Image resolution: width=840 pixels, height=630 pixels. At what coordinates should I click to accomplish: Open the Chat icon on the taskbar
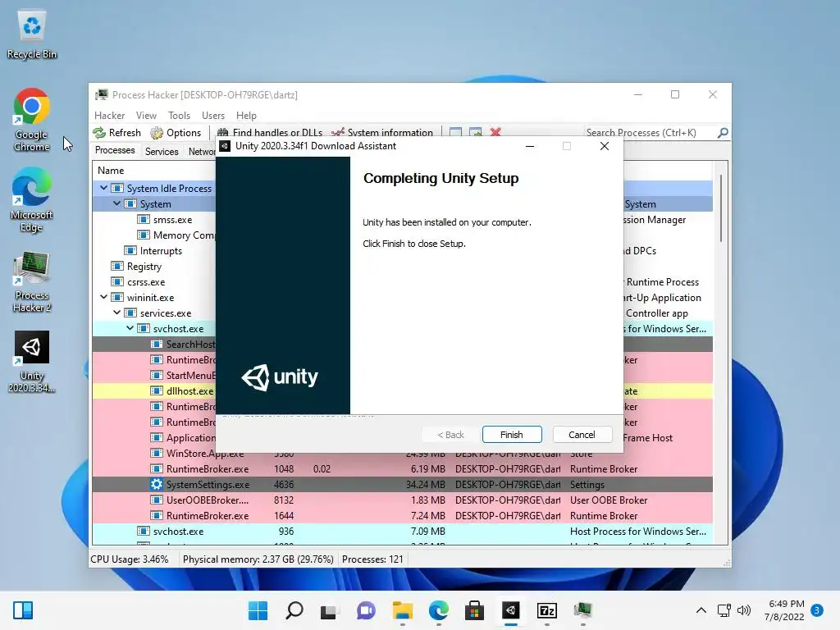366,610
